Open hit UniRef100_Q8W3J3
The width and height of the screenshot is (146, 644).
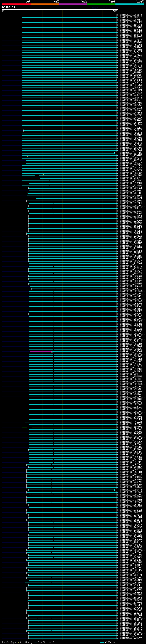[131, 17]
